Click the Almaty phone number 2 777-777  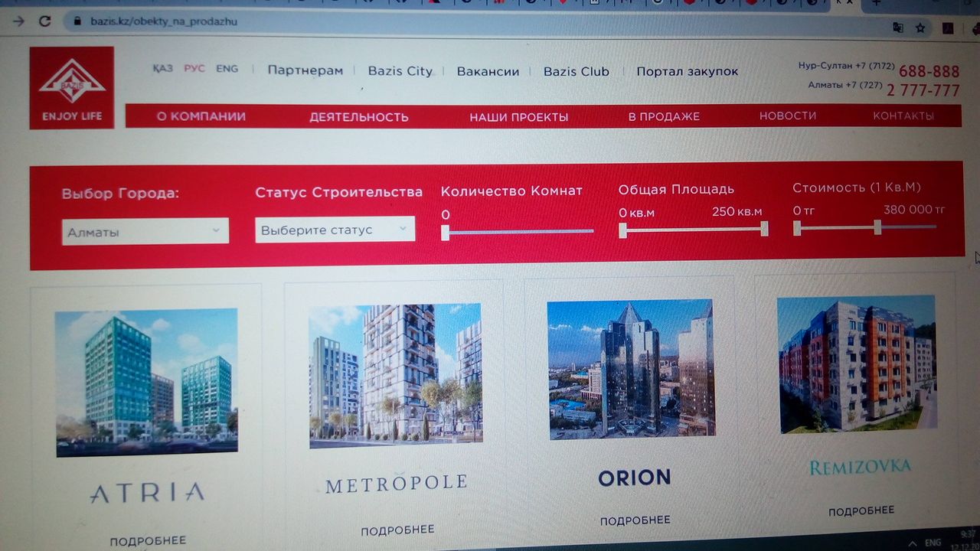coord(923,90)
